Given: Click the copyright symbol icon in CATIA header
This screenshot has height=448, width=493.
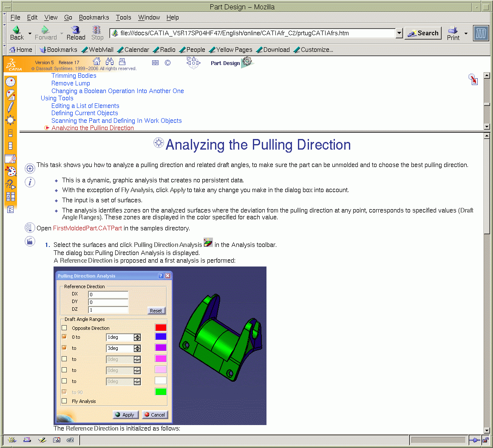Looking at the screenshot, I should [167, 63].
